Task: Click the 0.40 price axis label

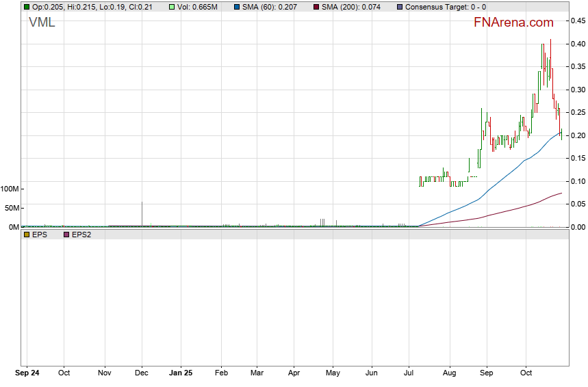Action: (578, 44)
